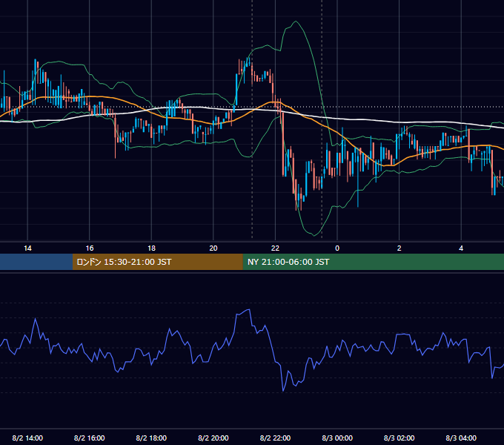Click the blue session bar before London

click(x=36, y=262)
